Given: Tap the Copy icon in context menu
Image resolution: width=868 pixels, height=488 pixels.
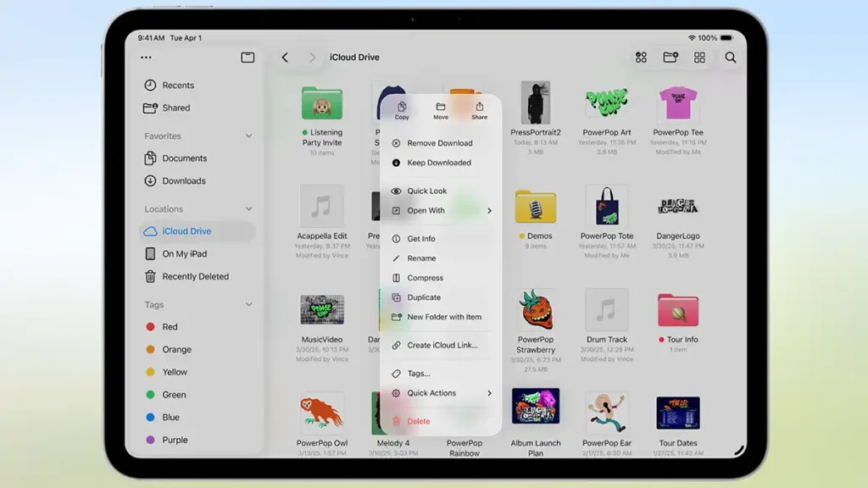Looking at the screenshot, I should coord(402,110).
